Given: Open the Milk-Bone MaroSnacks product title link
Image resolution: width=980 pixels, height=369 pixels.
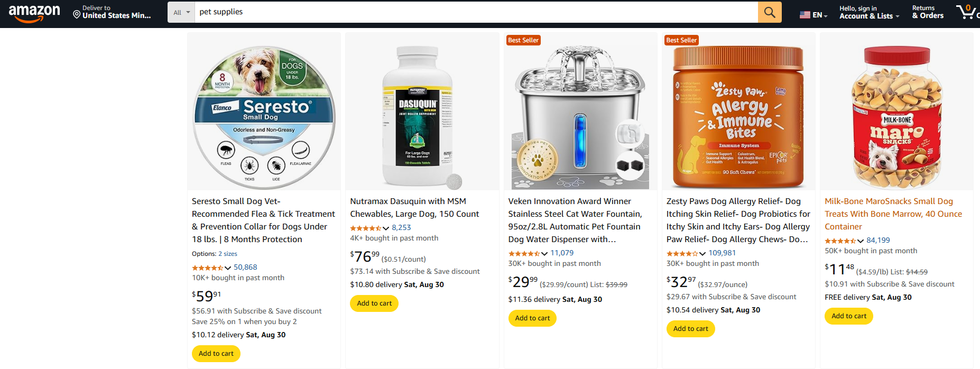Looking at the screenshot, I should (x=893, y=214).
